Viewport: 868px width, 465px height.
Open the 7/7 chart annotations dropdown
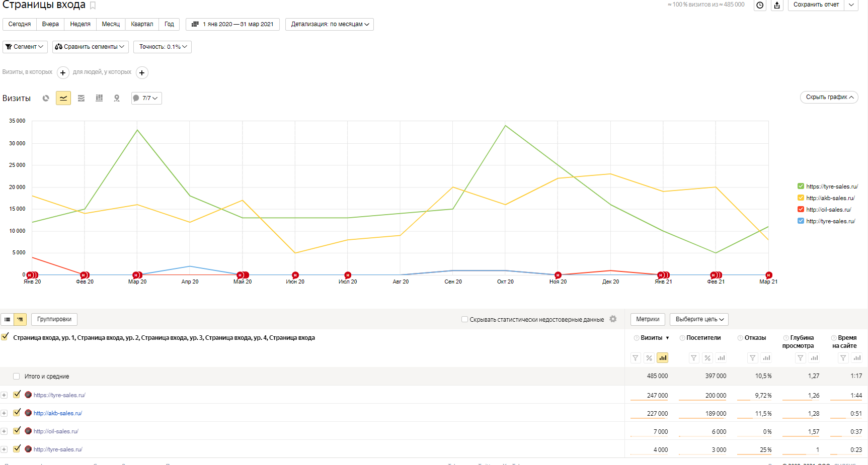[146, 98]
